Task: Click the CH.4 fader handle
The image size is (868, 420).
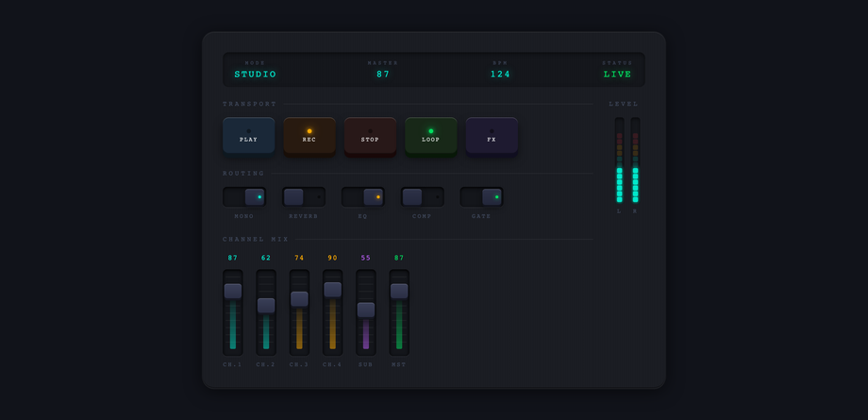Action: [x=332, y=289]
